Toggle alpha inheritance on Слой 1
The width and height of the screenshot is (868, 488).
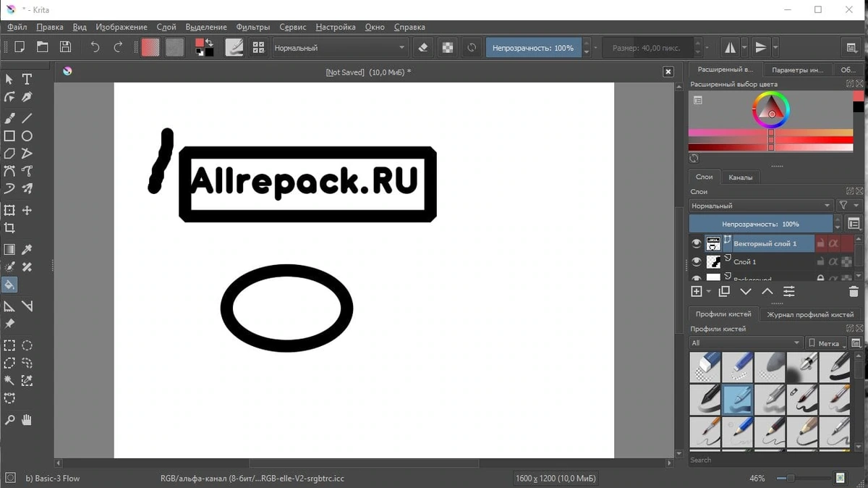tap(833, 261)
